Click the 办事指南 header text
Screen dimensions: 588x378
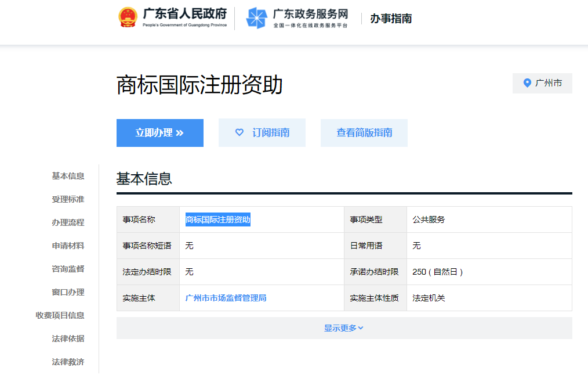391,19
